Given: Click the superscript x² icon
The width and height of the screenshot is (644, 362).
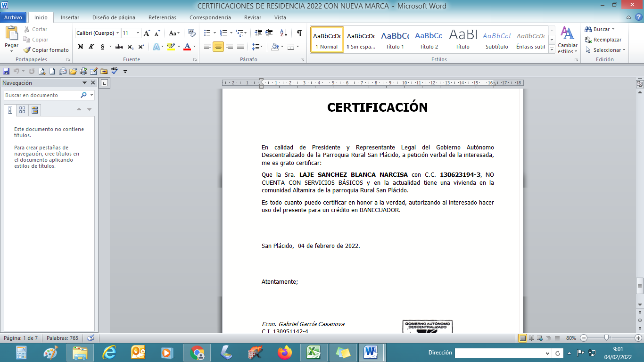Looking at the screenshot, I should [141, 47].
